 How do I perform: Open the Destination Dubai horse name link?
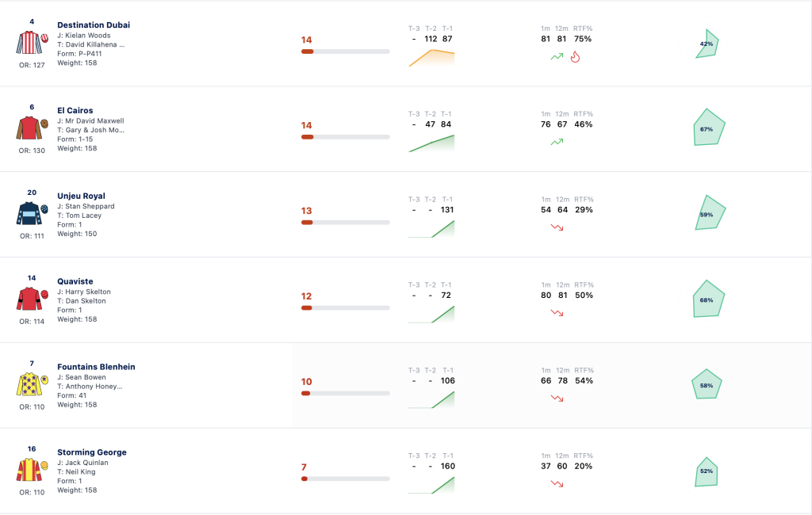pyautogui.click(x=94, y=25)
